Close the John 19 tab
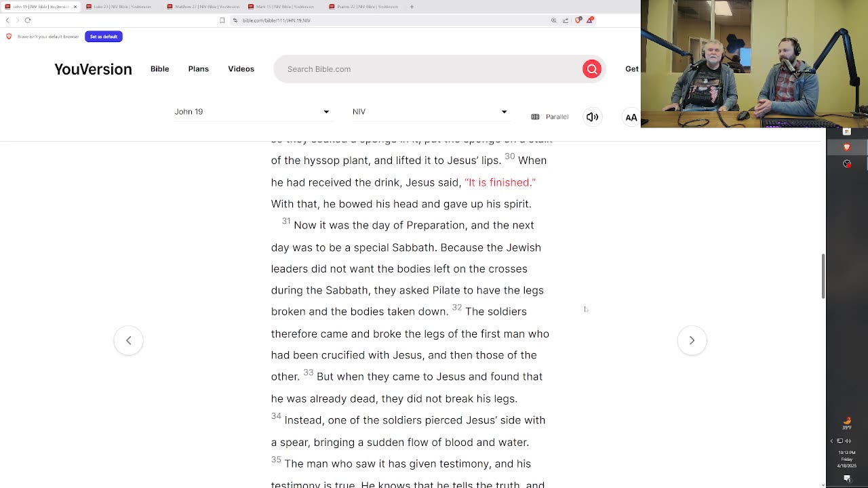 (x=75, y=7)
